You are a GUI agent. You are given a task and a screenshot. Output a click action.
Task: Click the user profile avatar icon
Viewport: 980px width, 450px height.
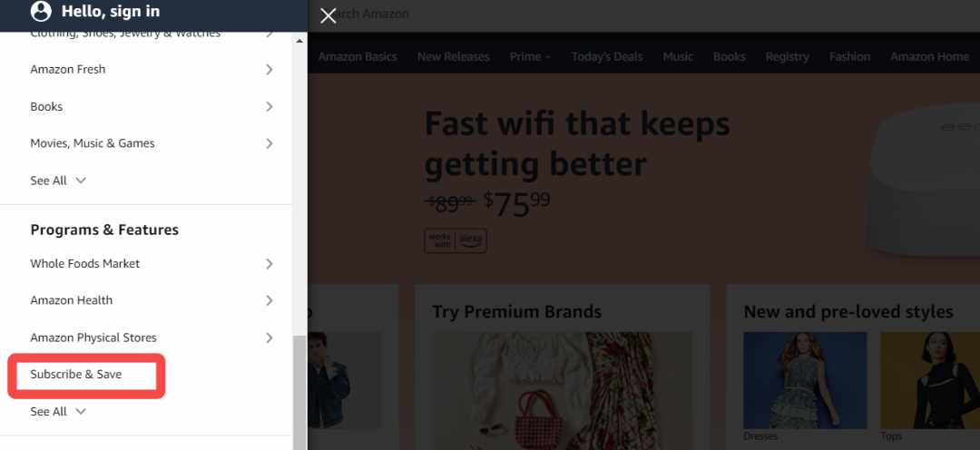[x=41, y=11]
